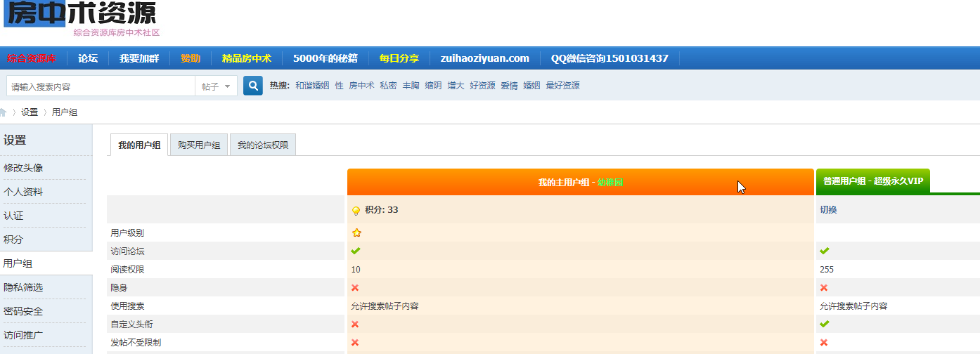Click the two-character hot search keyword 婚姻
The image size is (980, 354).
tap(531, 86)
